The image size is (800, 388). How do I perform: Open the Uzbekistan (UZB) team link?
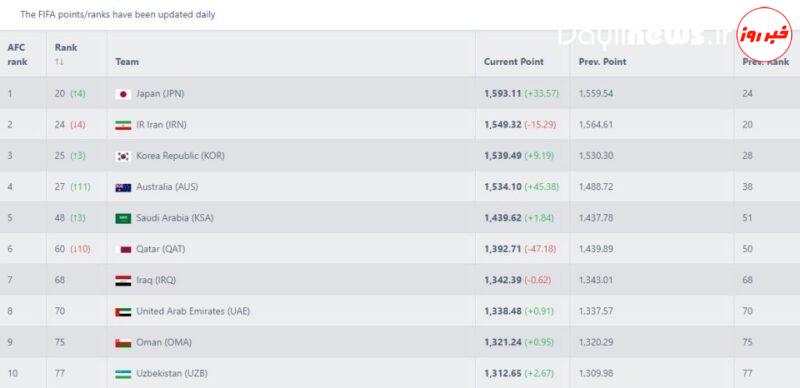pyautogui.click(x=172, y=374)
